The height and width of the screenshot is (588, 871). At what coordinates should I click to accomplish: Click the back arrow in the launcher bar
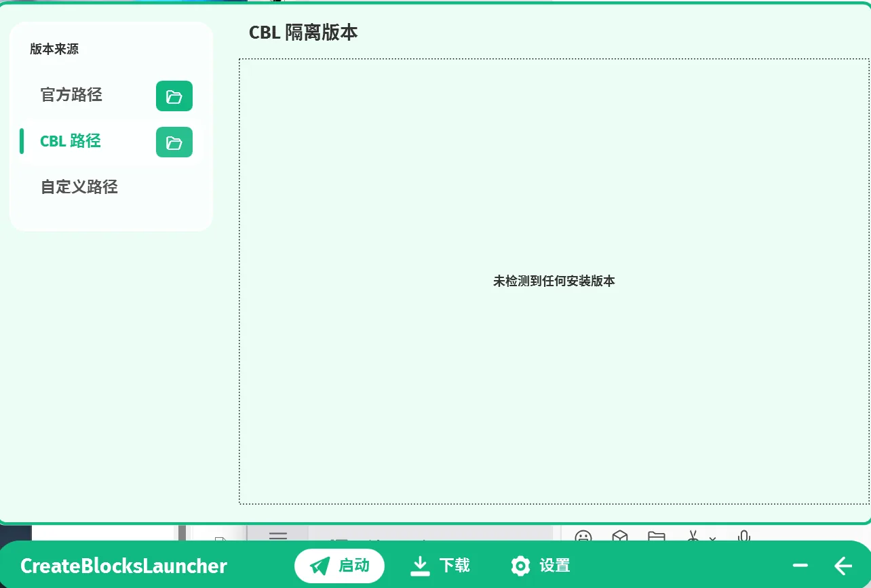843,566
